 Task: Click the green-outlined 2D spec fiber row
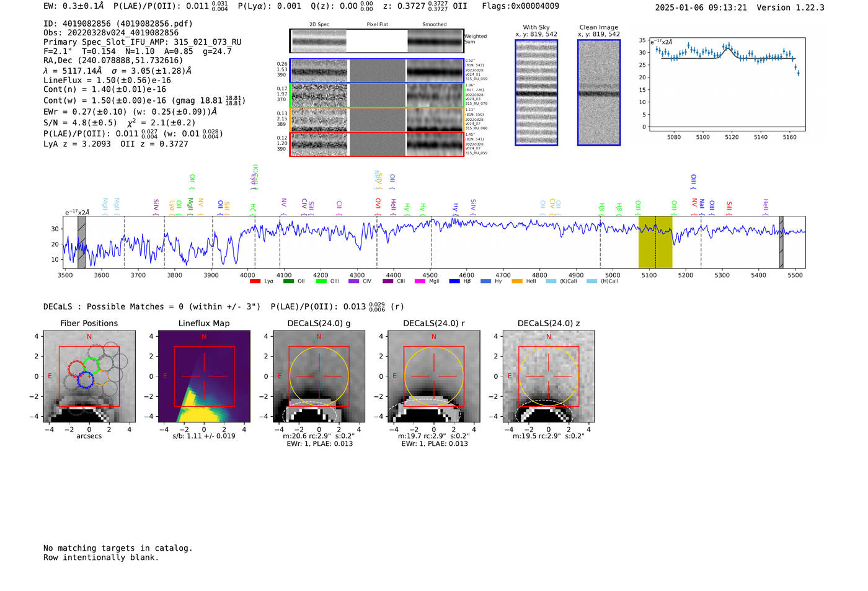pos(376,96)
